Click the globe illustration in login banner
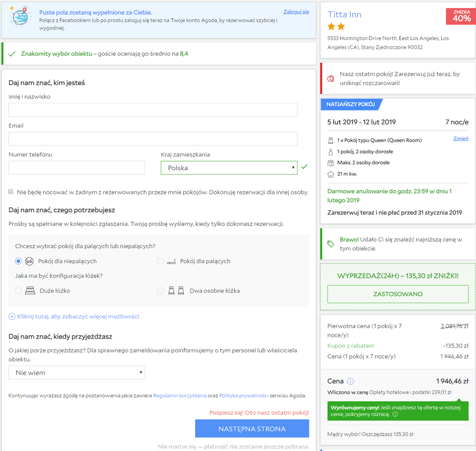Image resolution: width=476 pixels, height=451 pixels. pyautogui.click(x=20, y=16)
